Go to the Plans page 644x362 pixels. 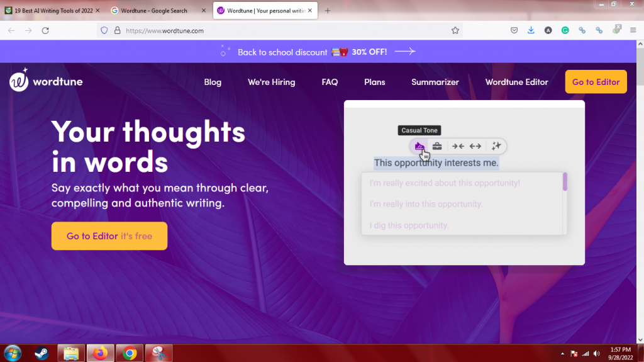(375, 82)
